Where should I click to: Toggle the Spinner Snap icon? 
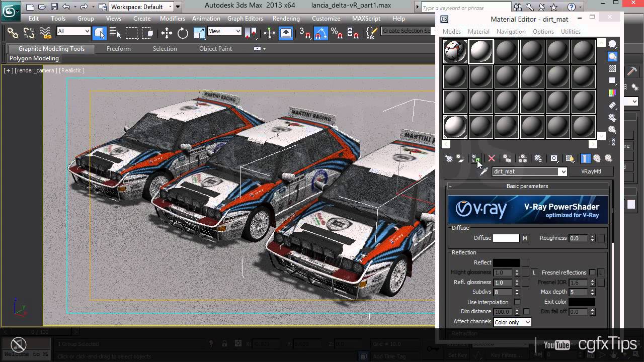(x=353, y=33)
